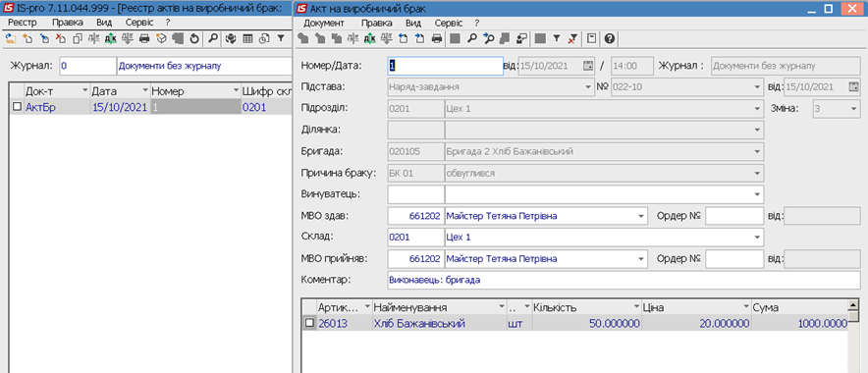Click find next magnifier with blue arrow

point(489,38)
